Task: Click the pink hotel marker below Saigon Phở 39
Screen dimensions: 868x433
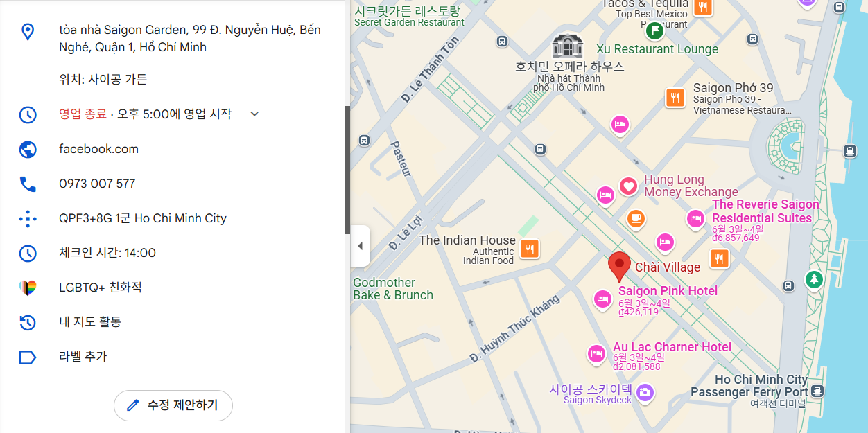Action: [x=620, y=125]
